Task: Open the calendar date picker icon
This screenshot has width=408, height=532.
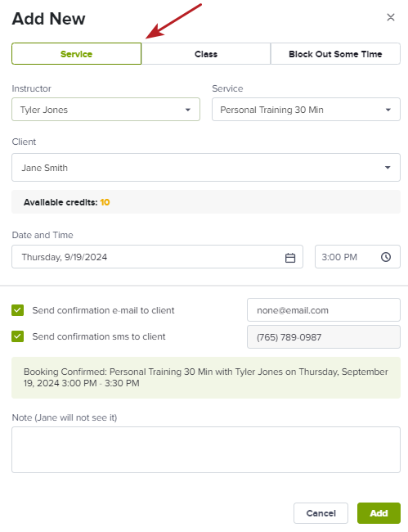Action: click(x=290, y=258)
